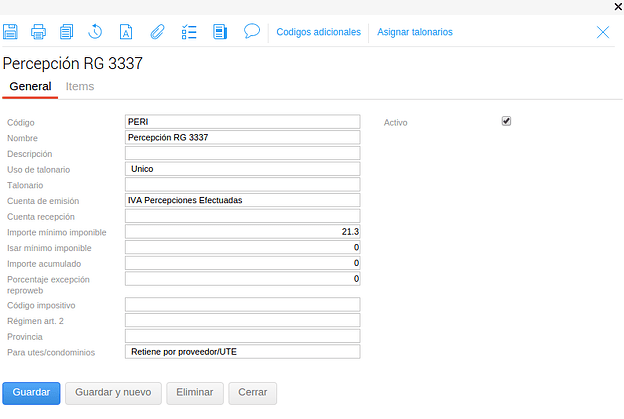
Task: Click the empty Descripción field
Action: pos(242,153)
